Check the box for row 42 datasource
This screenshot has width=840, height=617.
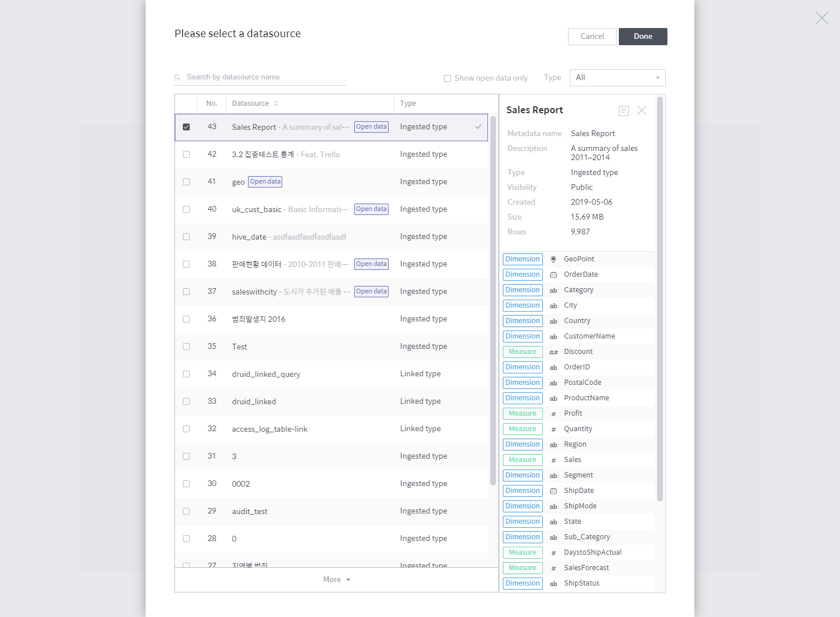coord(186,154)
